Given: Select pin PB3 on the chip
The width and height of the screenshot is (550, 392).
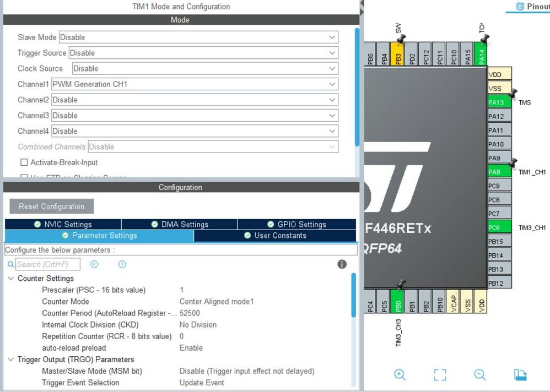Looking at the screenshot, I should tap(397, 54).
